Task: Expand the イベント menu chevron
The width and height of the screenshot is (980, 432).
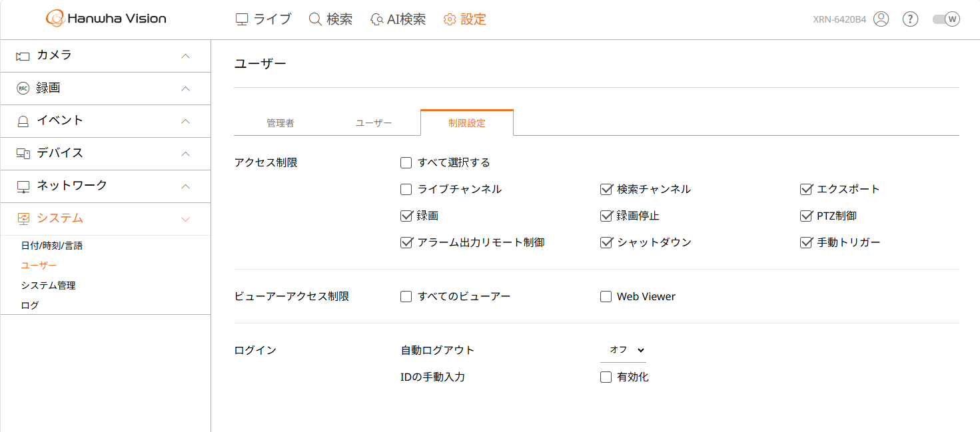Action: tap(186, 121)
